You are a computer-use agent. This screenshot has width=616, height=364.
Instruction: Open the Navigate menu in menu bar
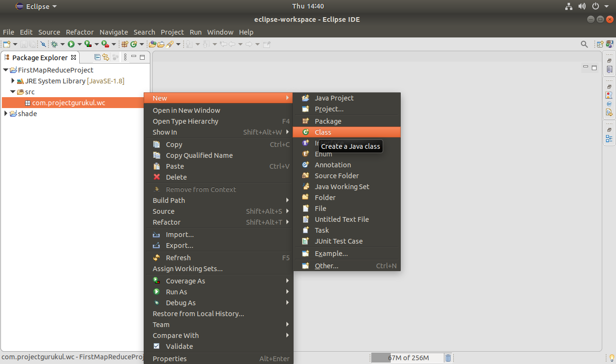[114, 32]
